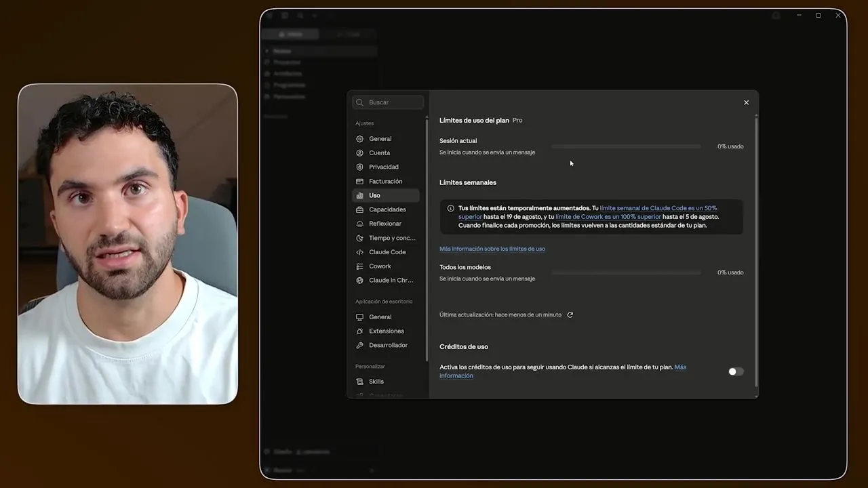Click the Cowork sidebar icon

tap(360, 266)
